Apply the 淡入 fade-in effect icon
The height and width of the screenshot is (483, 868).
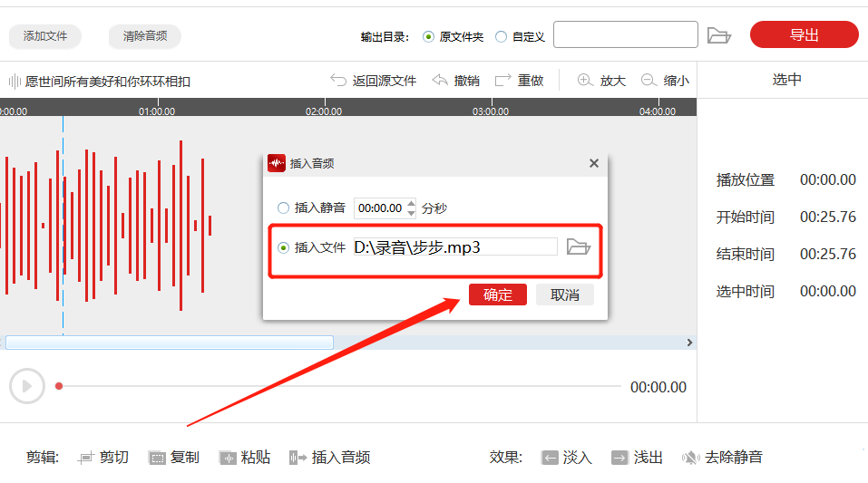pos(550,458)
